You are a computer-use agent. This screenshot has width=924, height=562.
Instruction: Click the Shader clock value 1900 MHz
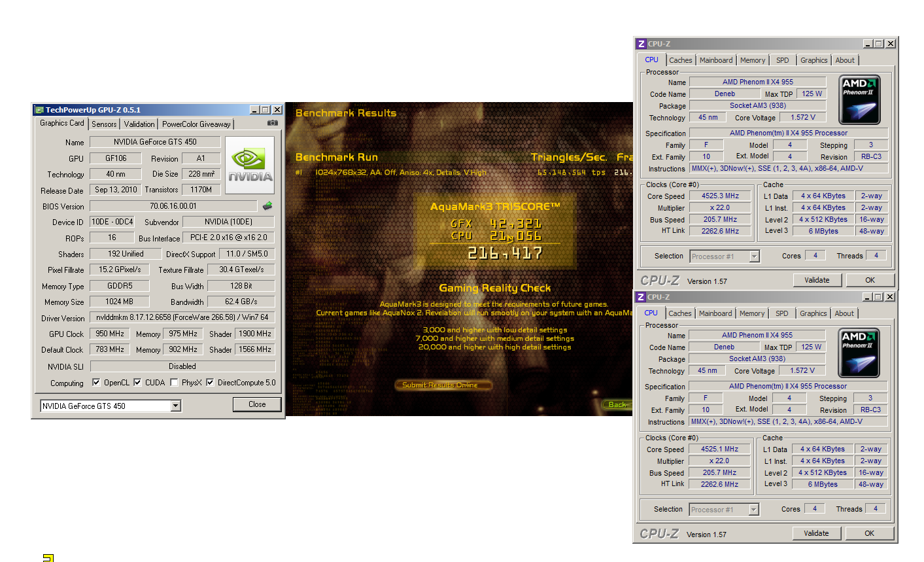point(255,334)
